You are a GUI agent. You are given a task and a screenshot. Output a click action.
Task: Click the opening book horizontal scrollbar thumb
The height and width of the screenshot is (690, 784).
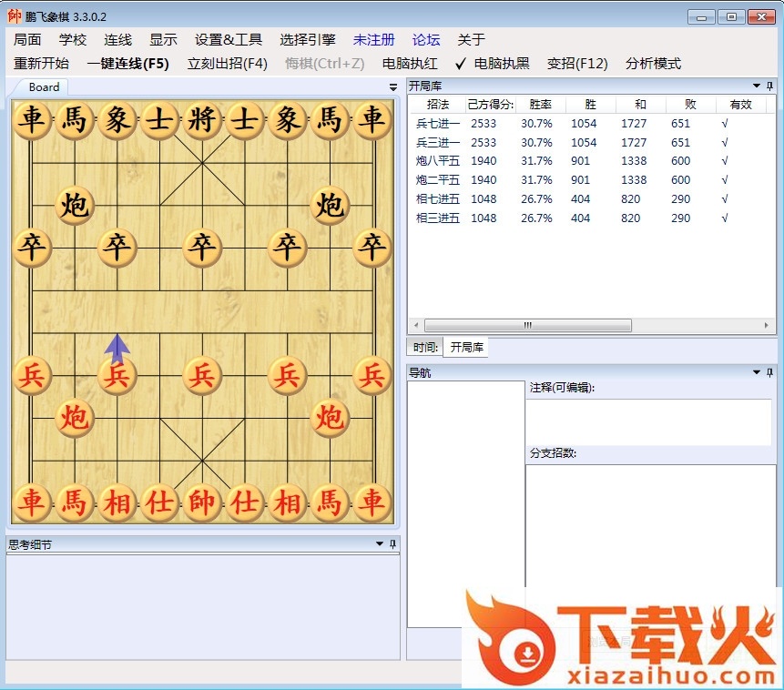[x=527, y=325]
